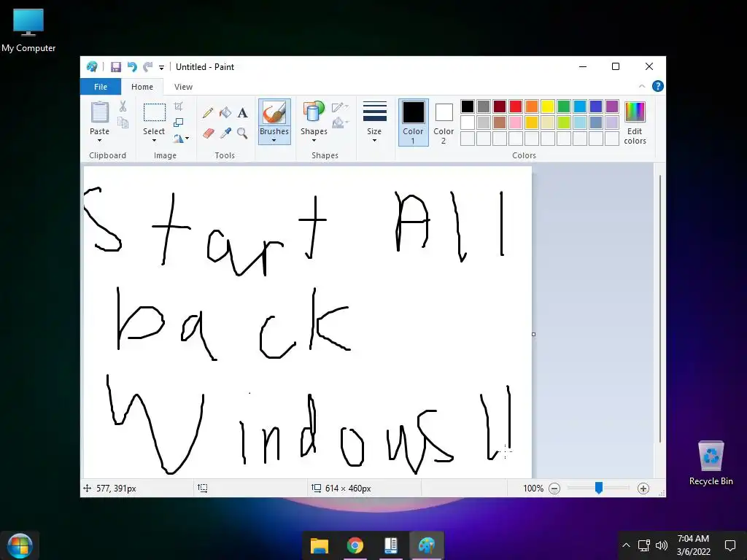Click the Edit colors rainbow icon

[x=635, y=112]
